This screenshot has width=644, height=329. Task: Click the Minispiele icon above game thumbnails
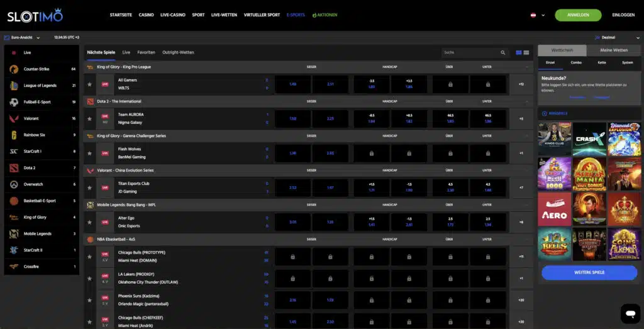pyautogui.click(x=545, y=113)
